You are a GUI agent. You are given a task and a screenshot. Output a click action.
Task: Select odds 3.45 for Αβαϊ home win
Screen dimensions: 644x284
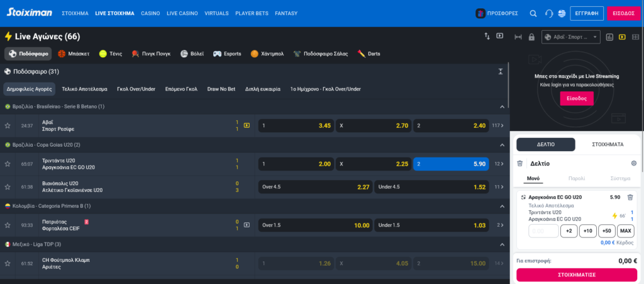(296, 126)
